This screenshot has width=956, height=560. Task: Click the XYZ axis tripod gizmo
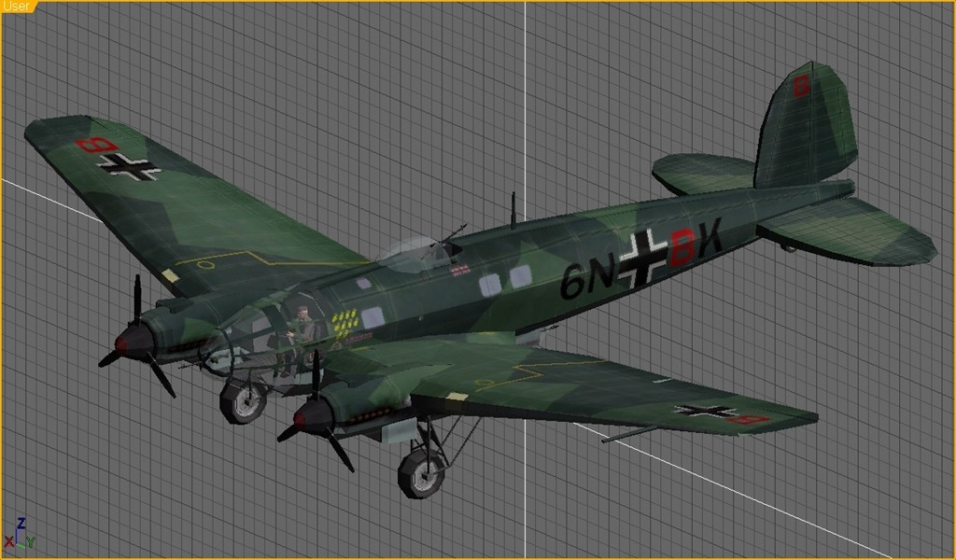point(20,535)
